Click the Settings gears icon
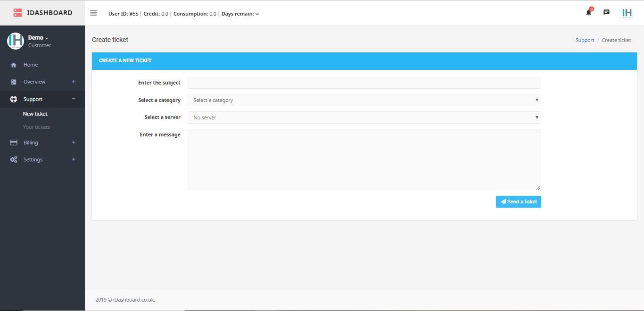 click(x=14, y=160)
